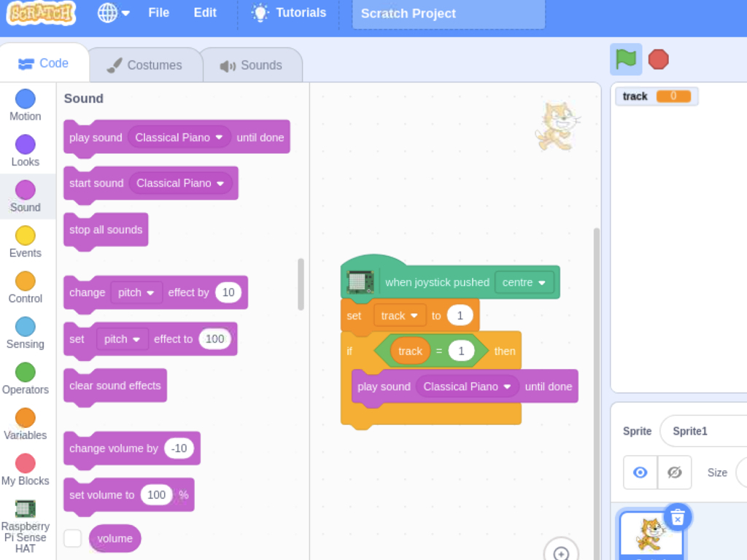Click the clear sound effects block

pyautogui.click(x=115, y=386)
